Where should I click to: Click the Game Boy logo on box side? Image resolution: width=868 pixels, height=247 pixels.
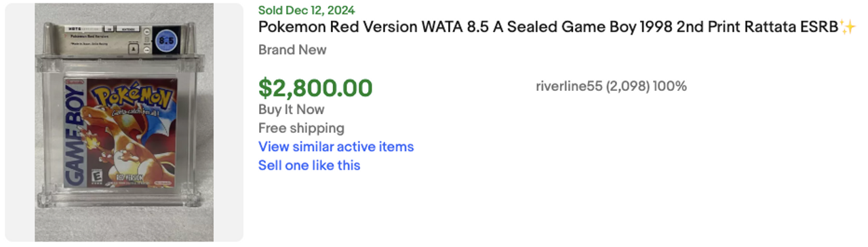[75, 138]
